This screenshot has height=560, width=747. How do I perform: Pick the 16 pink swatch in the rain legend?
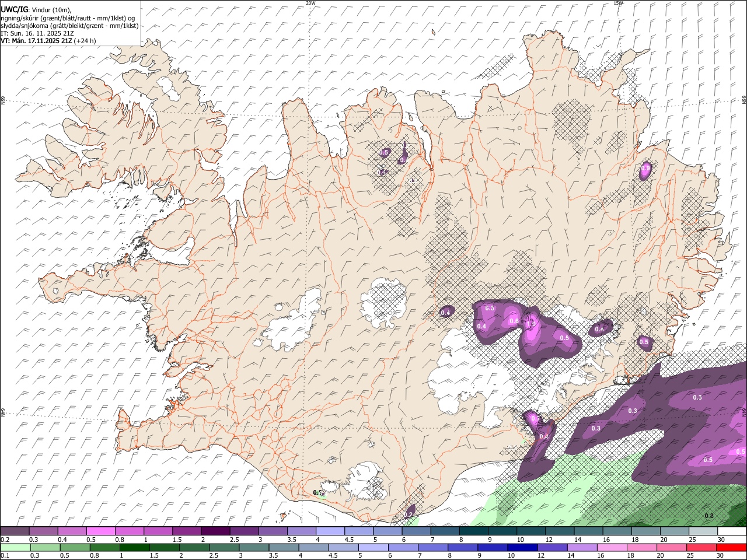[x=612, y=547]
